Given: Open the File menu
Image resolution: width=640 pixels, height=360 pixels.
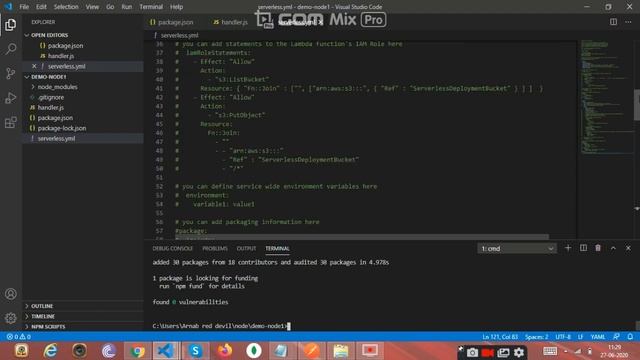Looking at the screenshot, I should [x=24, y=7].
